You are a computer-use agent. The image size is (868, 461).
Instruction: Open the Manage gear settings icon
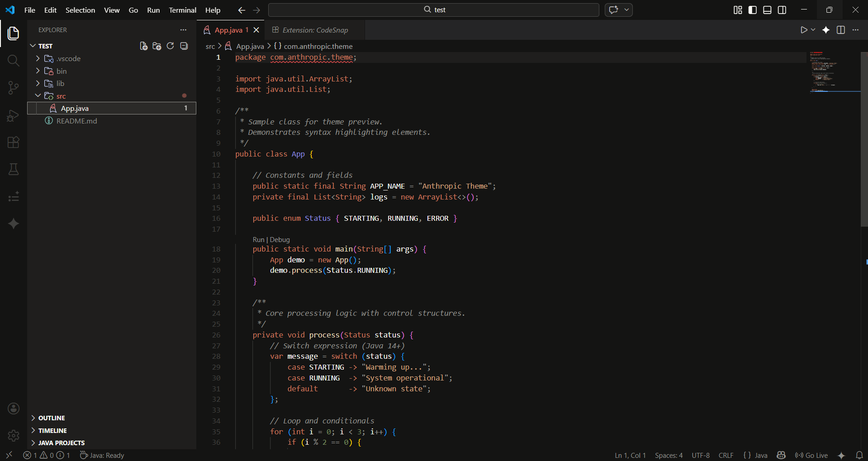tap(14, 436)
